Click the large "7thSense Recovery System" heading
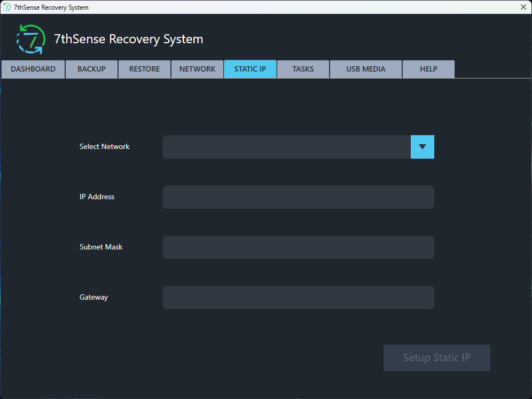The image size is (532, 399). (x=129, y=39)
